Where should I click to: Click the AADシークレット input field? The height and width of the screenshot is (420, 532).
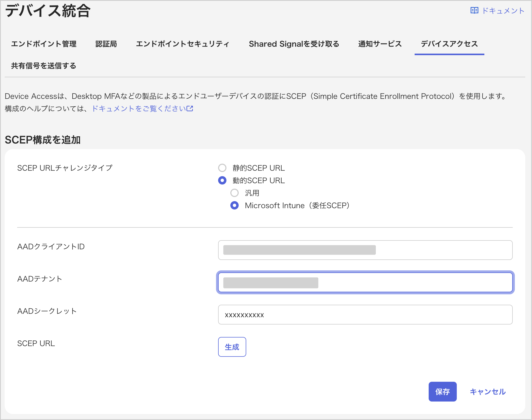pos(365,315)
